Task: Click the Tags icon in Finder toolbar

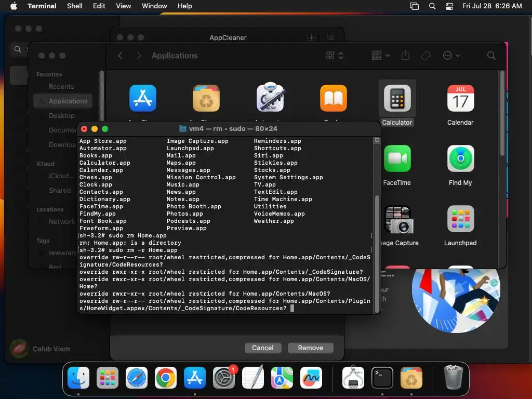Action: (x=426, y=56)
